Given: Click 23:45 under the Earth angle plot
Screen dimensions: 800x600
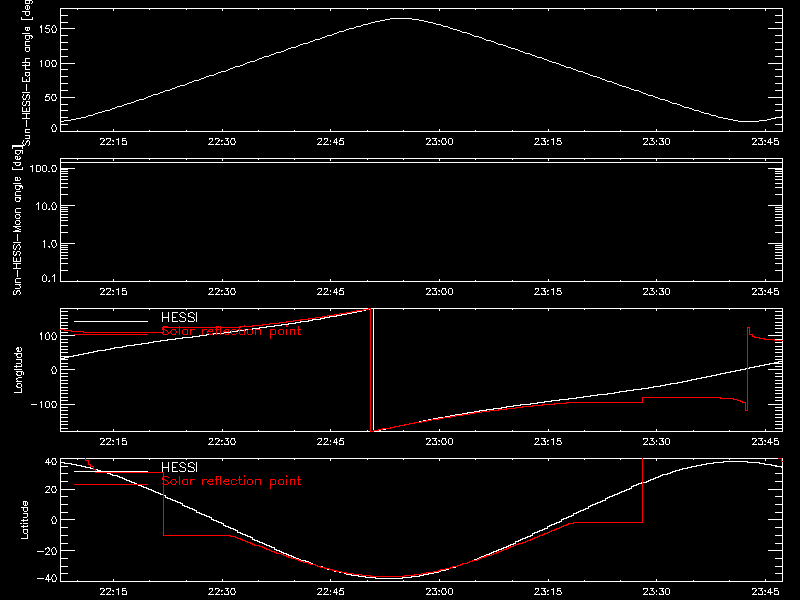Looking at the screenshot, I should (765, 142).
